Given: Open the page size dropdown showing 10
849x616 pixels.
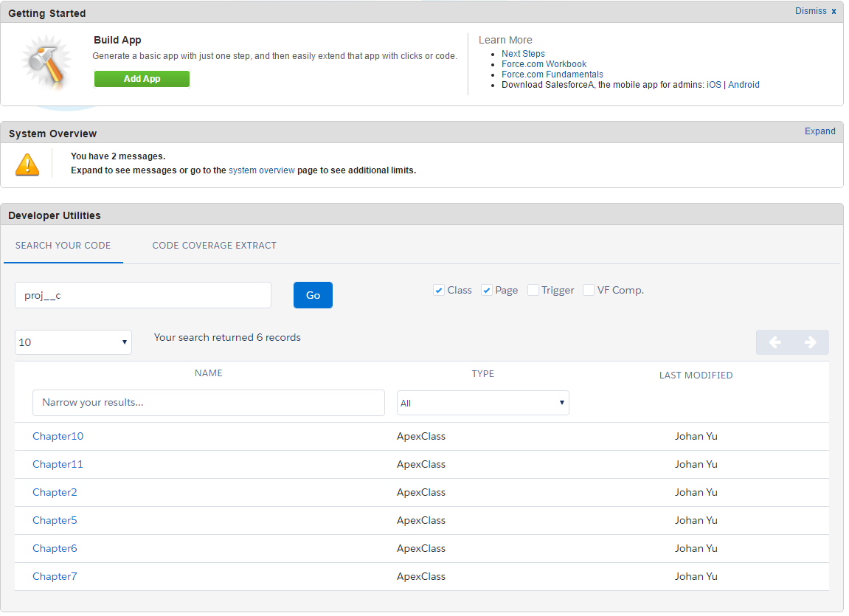Looking at the screenshot, I should [73, 342].
